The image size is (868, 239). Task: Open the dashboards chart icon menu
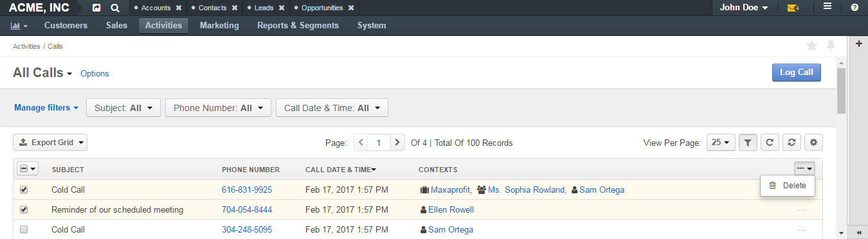coord(19,26)
